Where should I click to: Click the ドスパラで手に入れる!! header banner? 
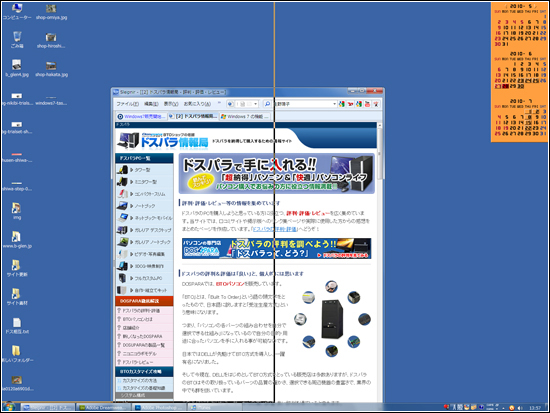(x=277, y=174)
